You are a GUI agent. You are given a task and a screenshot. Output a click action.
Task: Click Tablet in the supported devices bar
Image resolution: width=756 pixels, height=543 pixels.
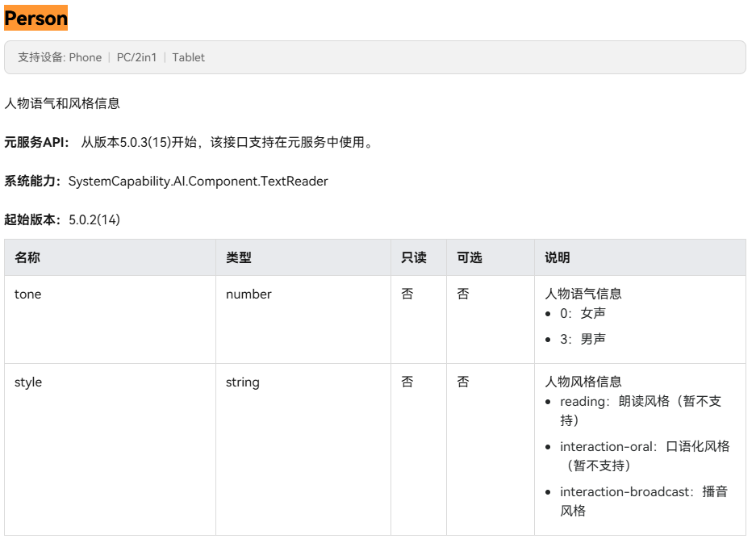point(188,57)
